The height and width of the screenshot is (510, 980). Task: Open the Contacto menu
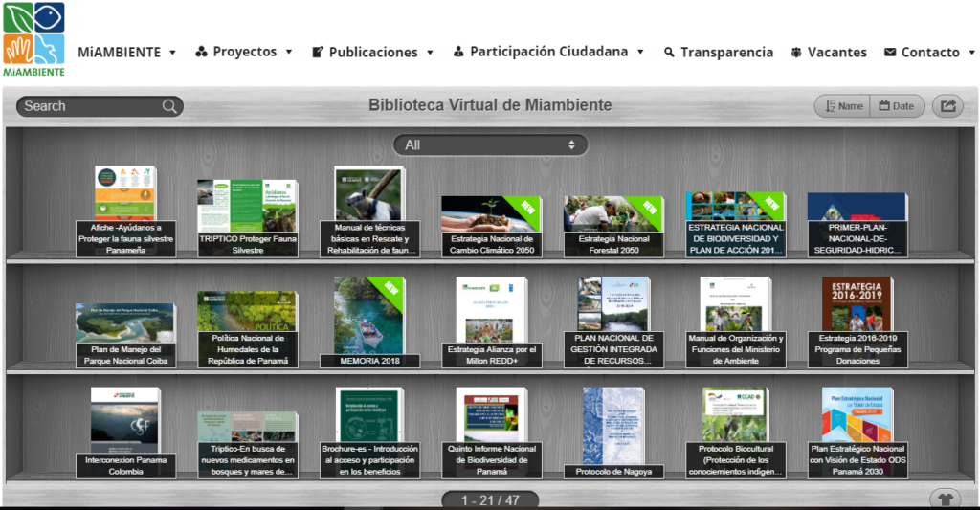point(929,53)
